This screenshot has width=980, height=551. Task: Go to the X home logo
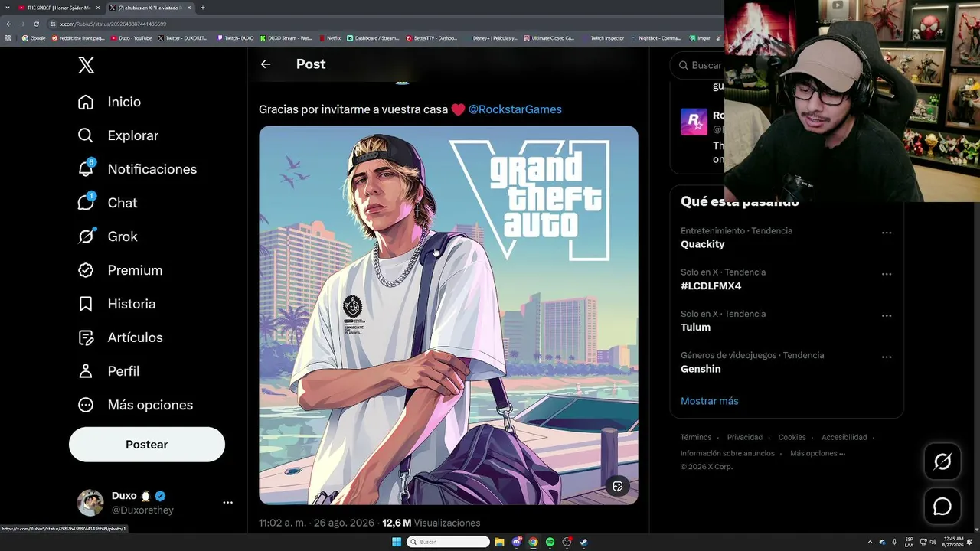[87, 66]
